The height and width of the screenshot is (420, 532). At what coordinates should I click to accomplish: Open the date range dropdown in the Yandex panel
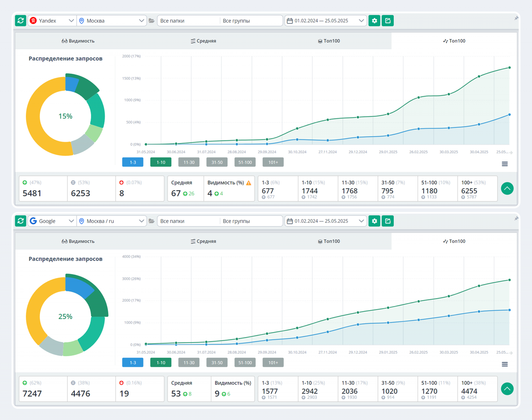[326, 21]
